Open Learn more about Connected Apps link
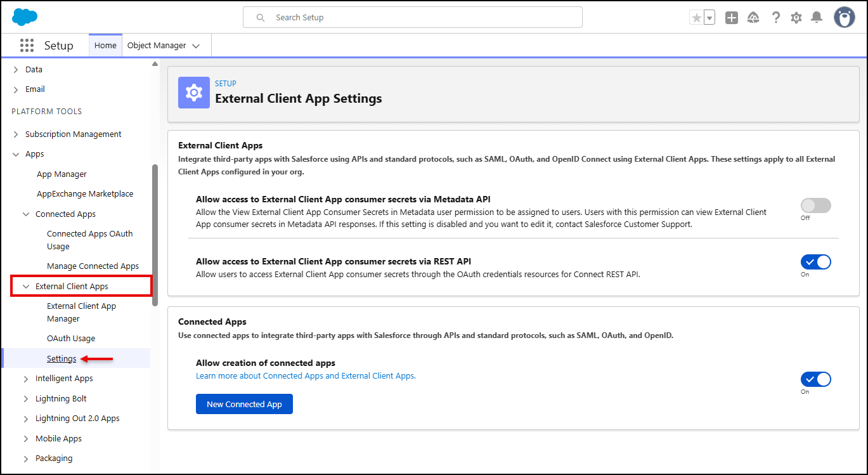This screenshot has width=868, height=475. pyautogui.click(x=306, y=376)
